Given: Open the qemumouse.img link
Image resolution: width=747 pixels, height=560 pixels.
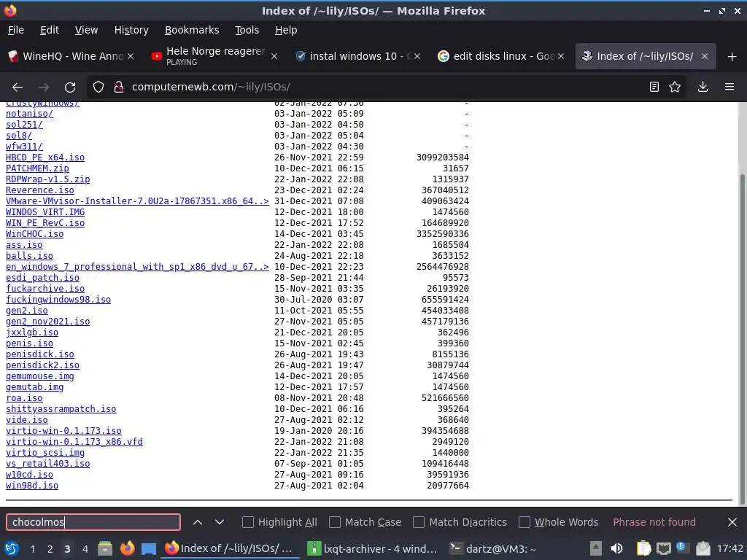Looking at the screenshot, I should point(40,376).
